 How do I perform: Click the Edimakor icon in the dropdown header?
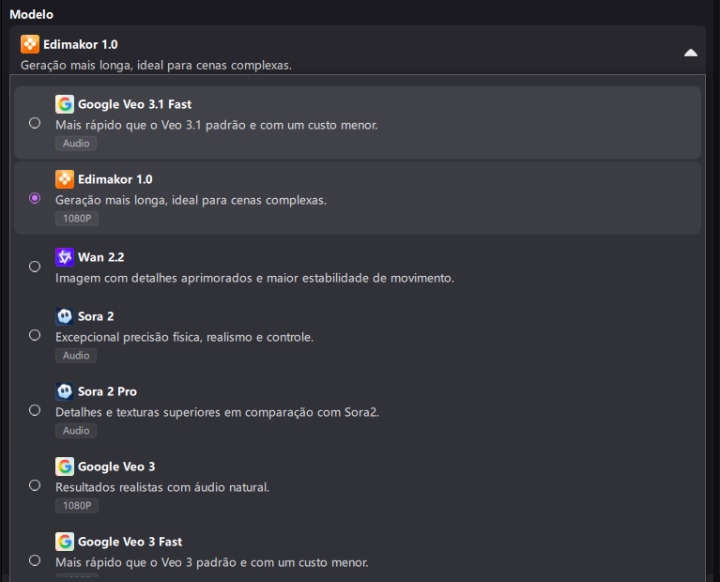coord(29,44)
